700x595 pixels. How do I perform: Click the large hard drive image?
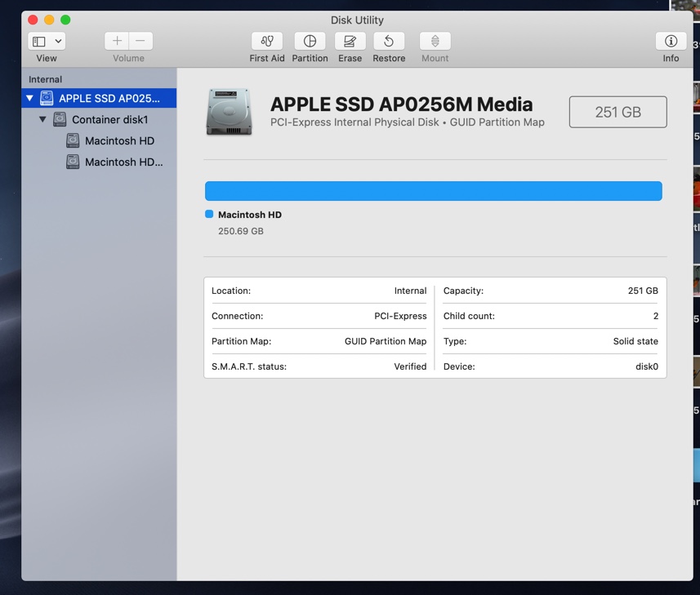click(230, 112)
